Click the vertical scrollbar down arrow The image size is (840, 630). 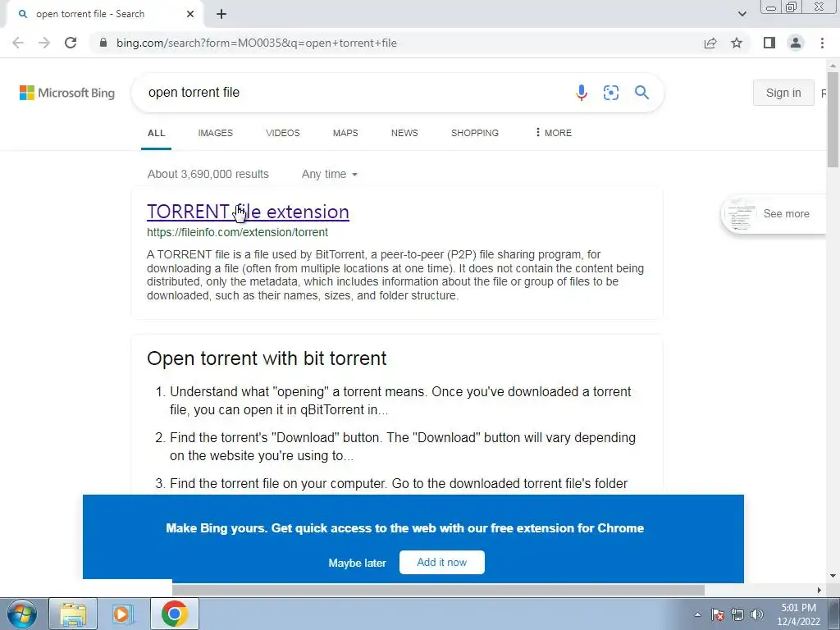(x=833, y=576)
